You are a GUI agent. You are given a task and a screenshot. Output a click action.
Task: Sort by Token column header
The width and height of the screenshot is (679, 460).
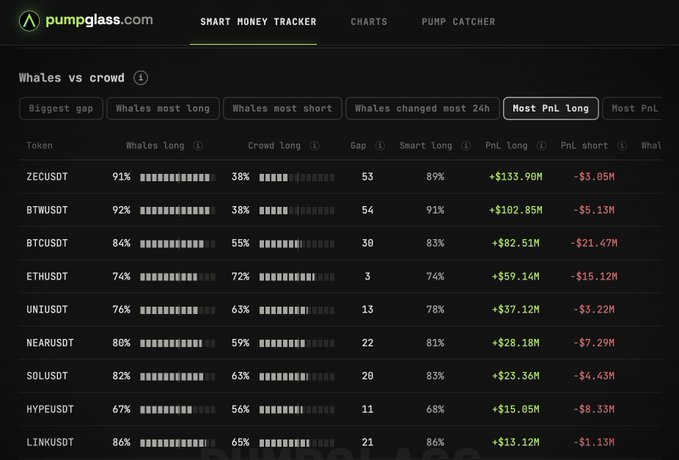point(39,146)
